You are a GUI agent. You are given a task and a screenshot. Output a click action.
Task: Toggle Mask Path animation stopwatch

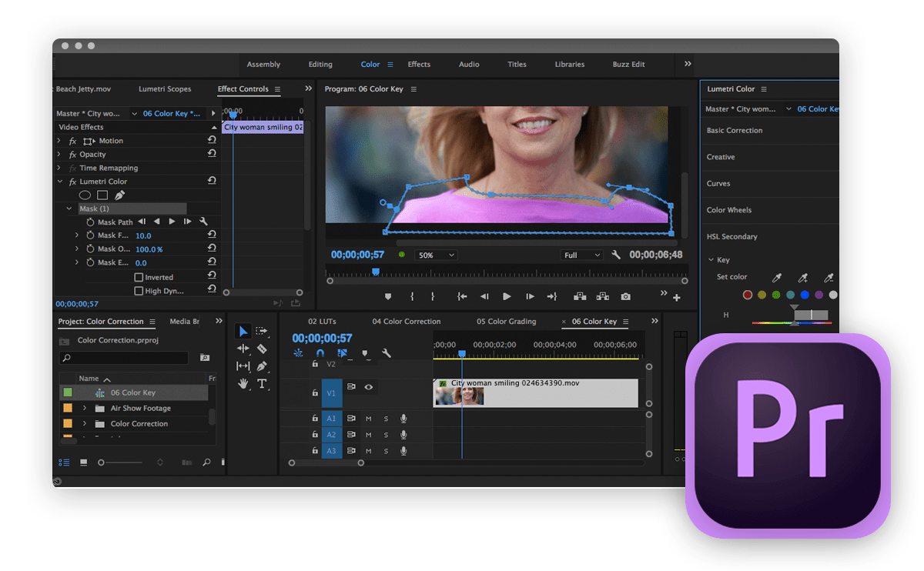(x=90, y=222)
